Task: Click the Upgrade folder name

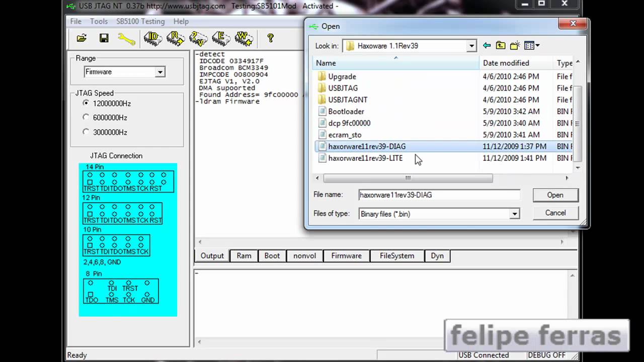Action: tap(342, 76)
